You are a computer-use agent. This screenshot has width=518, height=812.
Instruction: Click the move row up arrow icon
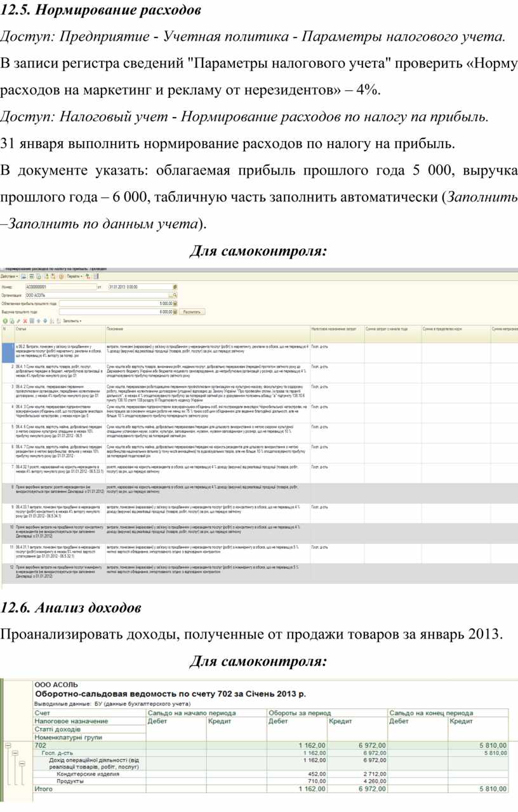38,321
